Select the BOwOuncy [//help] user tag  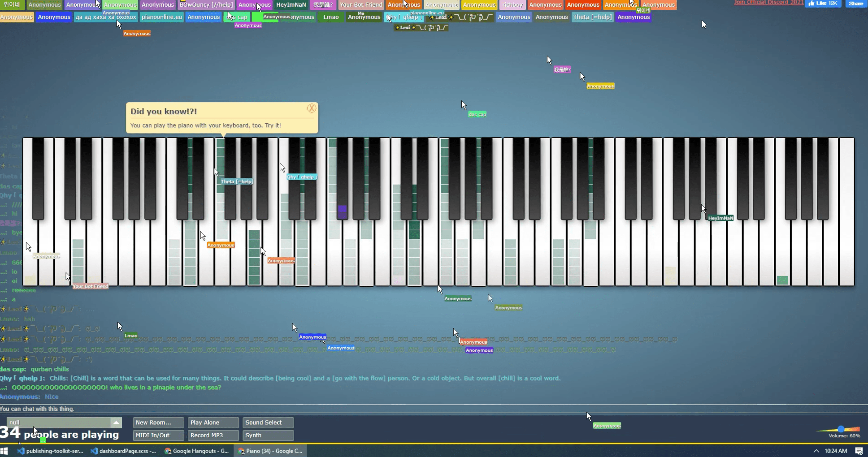point(206,5)
